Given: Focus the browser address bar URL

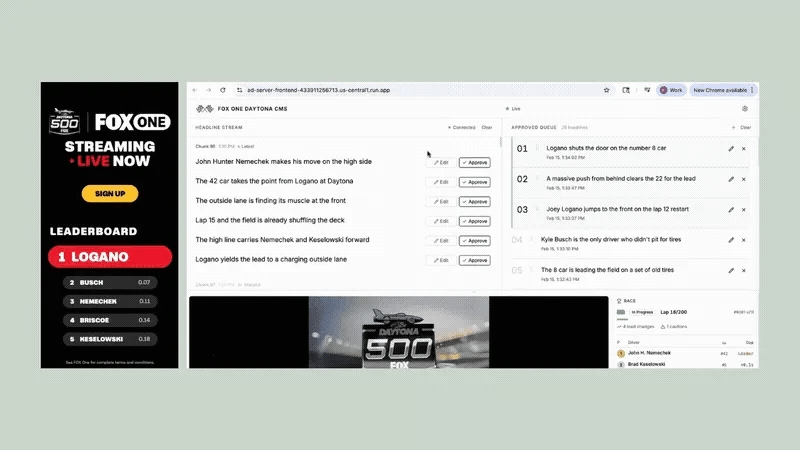Looking at the screenshot, I should (x=318, y=90).
